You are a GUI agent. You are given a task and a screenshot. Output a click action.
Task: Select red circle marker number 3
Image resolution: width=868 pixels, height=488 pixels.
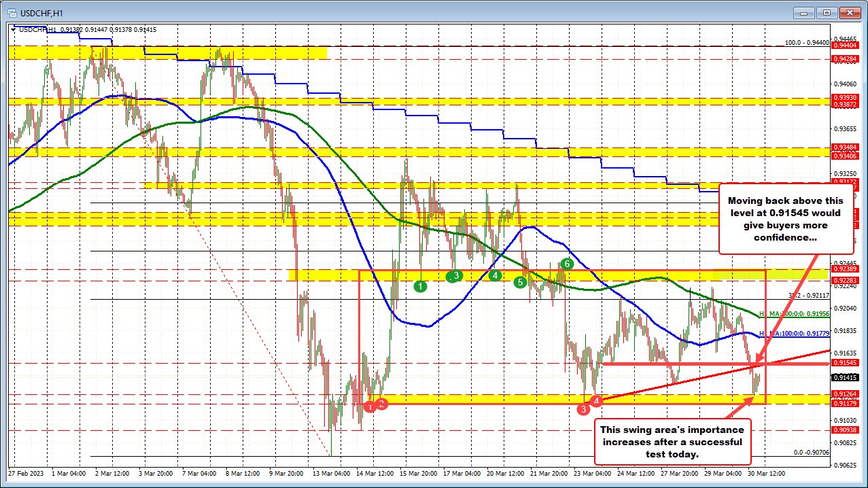coord(583,409)
